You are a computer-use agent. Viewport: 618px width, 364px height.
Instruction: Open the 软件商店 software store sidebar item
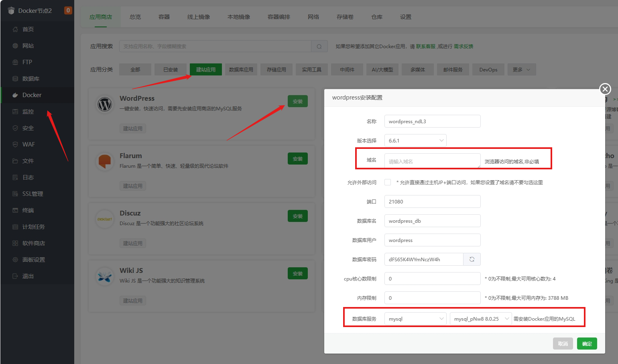click(x=37, y=243)
